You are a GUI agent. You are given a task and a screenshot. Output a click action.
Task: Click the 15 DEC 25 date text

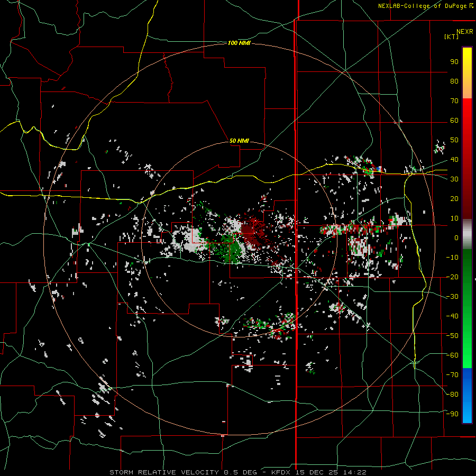(x=317, y=472)
